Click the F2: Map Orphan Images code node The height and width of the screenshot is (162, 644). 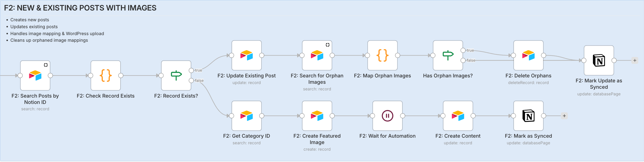[382, 55]
